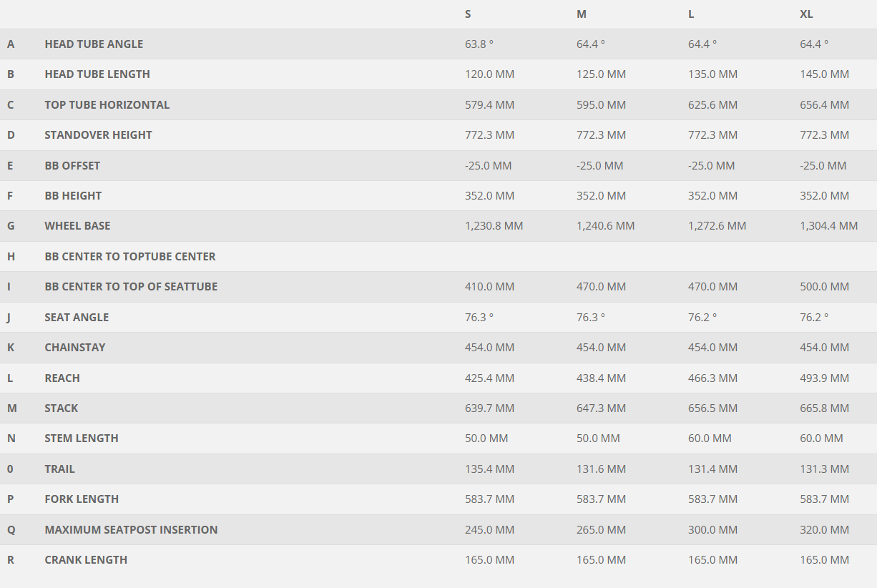Viewport: 877px width, 588px height.
Task: Select the TOP TUBE HORIZONTAL label
Action: point(107,105)
